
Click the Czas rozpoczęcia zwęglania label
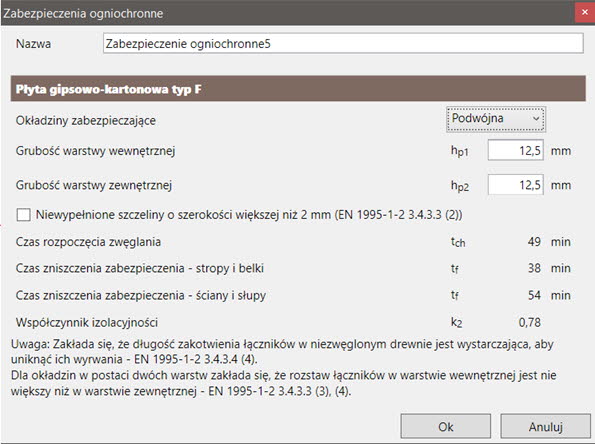(88, 242)
